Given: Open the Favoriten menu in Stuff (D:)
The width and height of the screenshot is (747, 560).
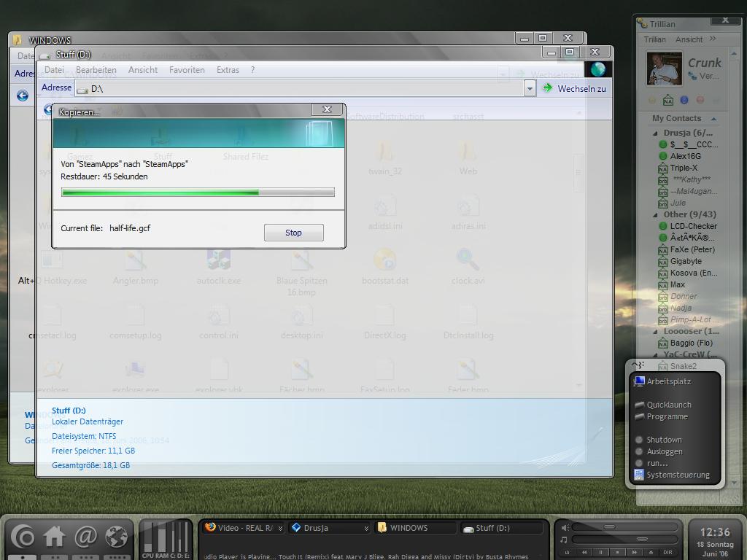Looking at the screenshot, I should (x=187, y=70).
